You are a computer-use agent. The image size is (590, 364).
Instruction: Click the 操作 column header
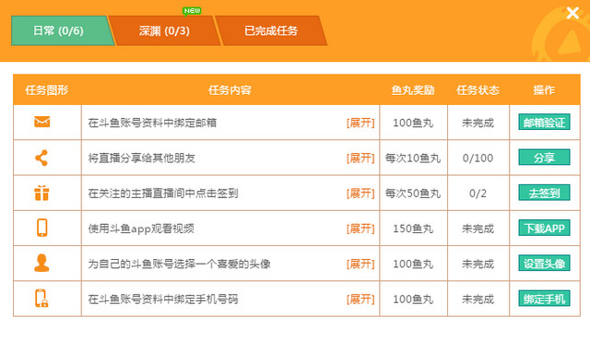coord(544,90)
